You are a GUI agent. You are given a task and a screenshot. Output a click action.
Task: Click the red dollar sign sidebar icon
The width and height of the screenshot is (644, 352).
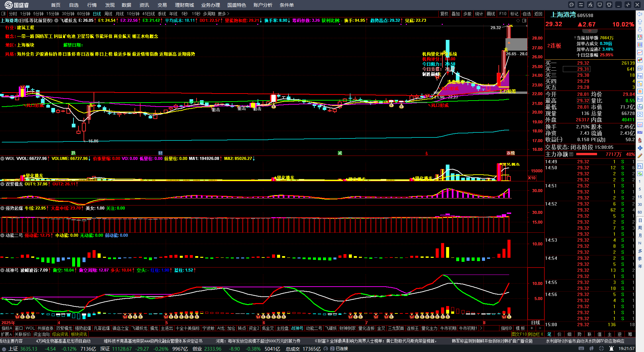[x=640, y=140]
